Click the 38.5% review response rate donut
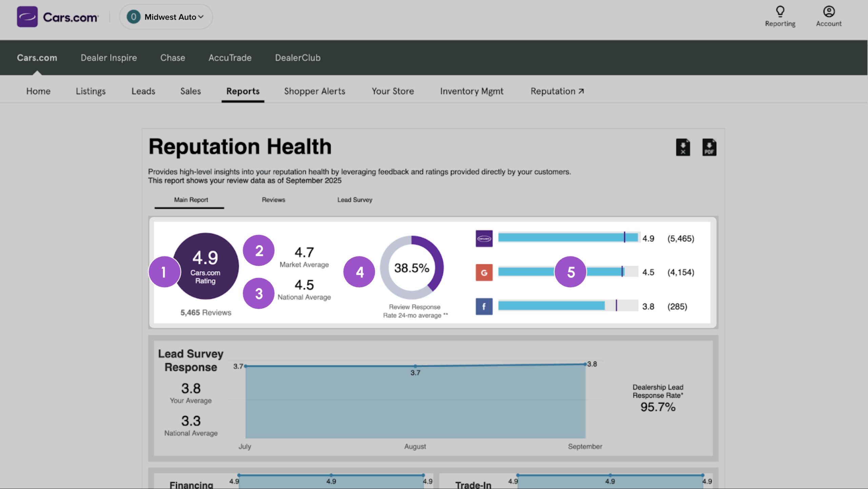The width and height of the screenshot is (868, 489). point(412,268)
